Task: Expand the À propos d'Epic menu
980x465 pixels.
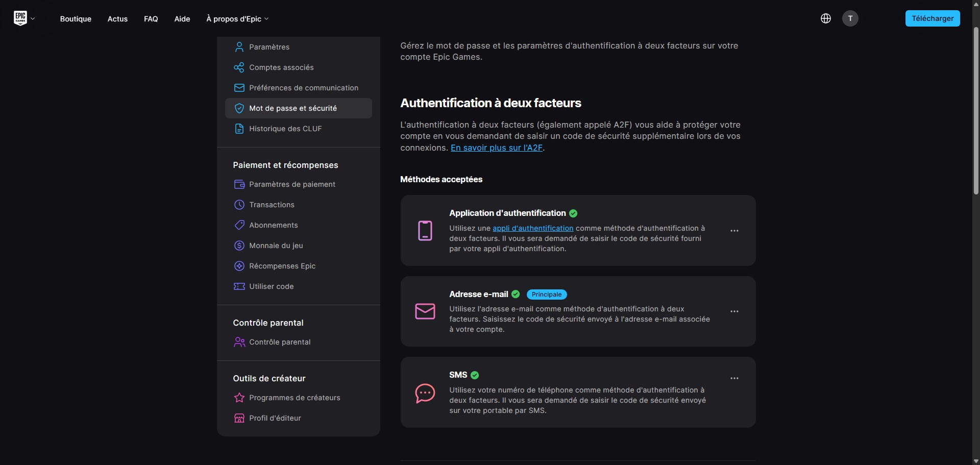Action: pyautogui.click(x=237, y=19)
